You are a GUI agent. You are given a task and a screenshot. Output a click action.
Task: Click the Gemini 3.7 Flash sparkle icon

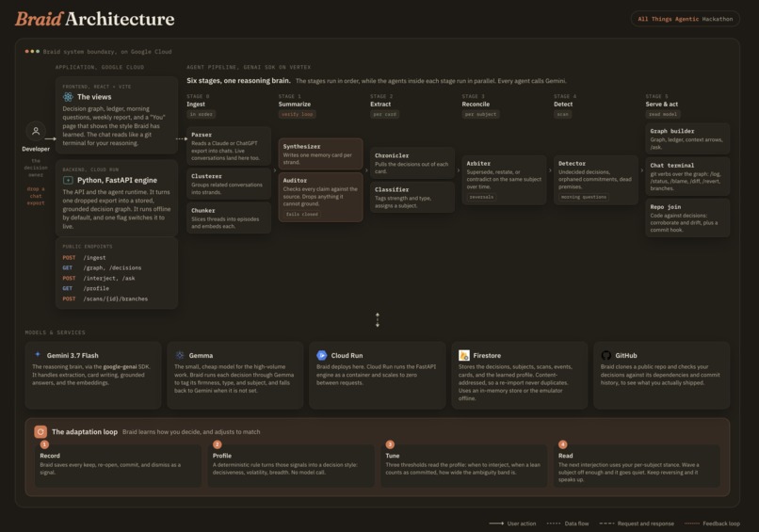click(38, 354)
